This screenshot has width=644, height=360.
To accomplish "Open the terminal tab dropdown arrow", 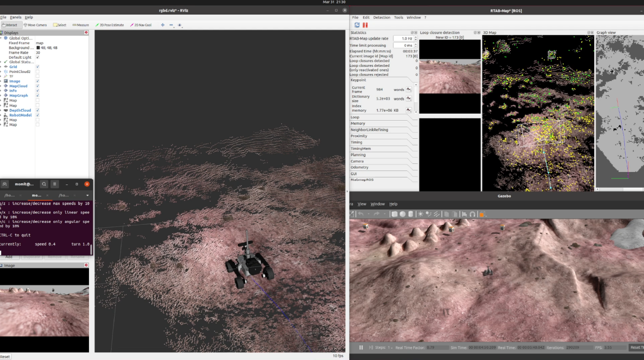I will (88, 195).
